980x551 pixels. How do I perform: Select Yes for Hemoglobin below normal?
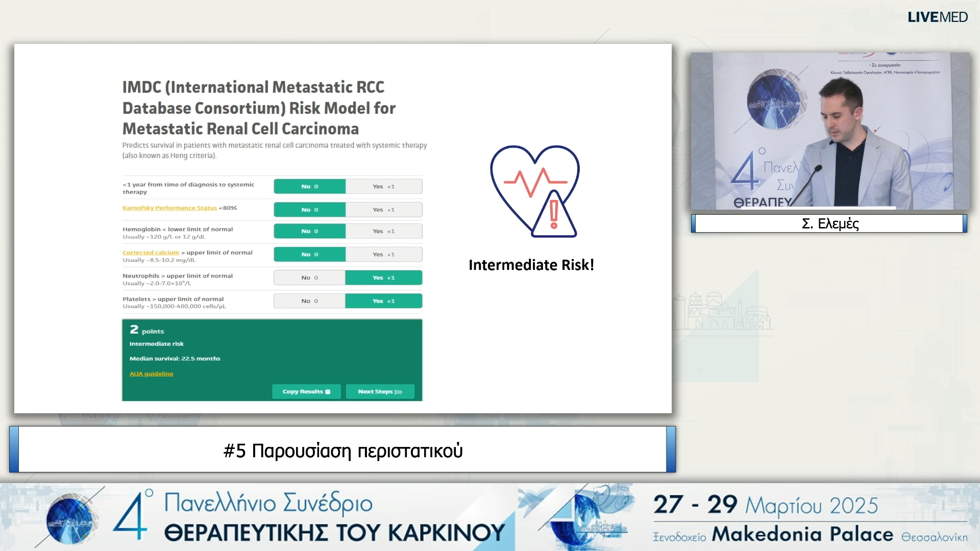[x=383, y=231]
